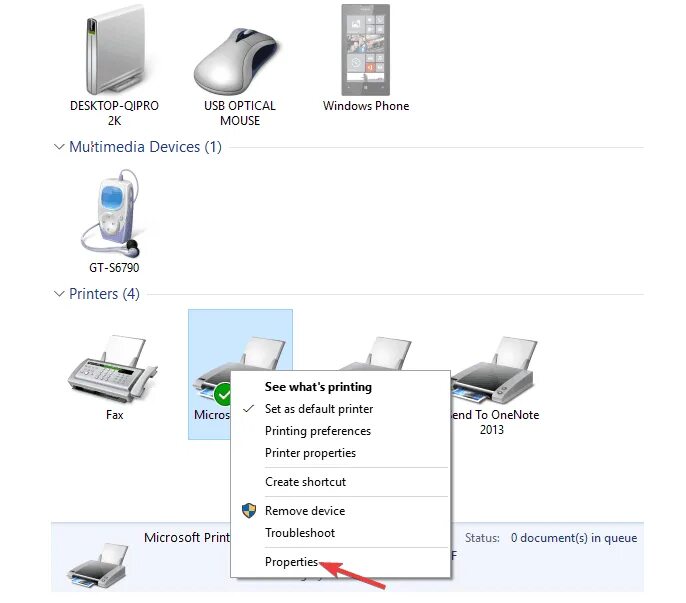This screenshot has height=603, width=686.
Task: Click the printer icon partly hidden behind context menu
Action: click(x=376, y=353)
